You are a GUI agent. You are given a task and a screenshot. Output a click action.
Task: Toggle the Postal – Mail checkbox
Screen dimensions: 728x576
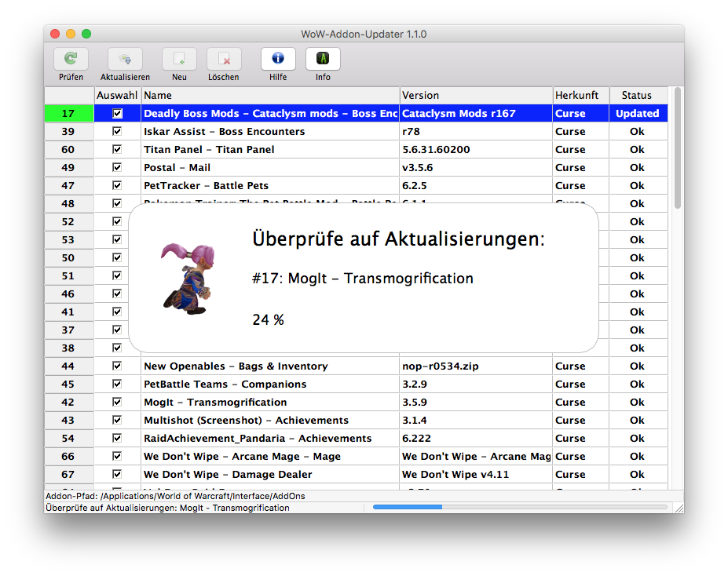(x=117, y=167)
